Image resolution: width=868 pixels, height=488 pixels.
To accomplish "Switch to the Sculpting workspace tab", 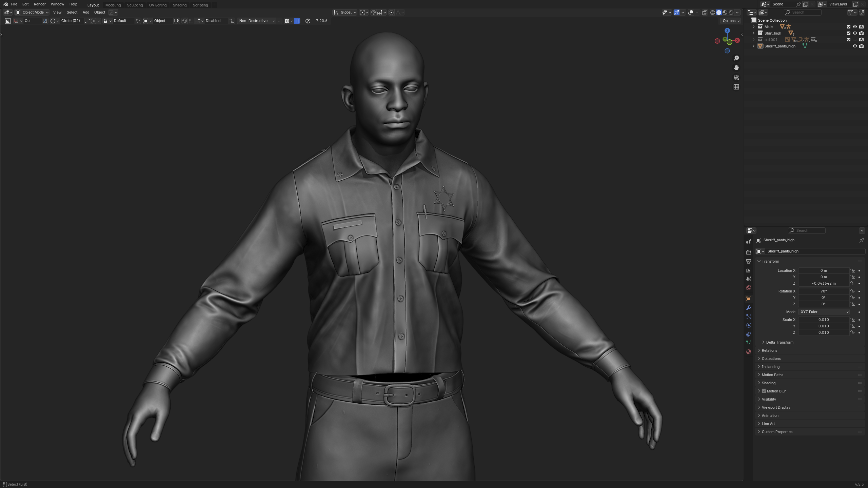I will 135,5.
